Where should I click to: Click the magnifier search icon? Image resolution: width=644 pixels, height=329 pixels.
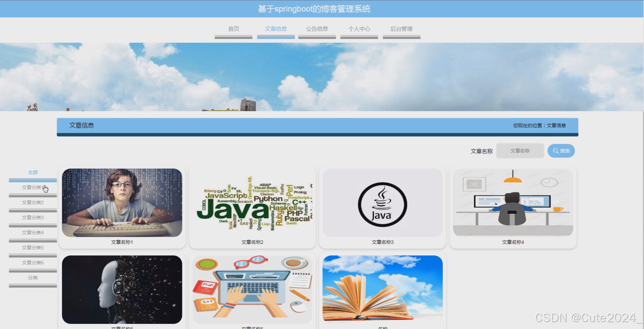coord(555,150)
